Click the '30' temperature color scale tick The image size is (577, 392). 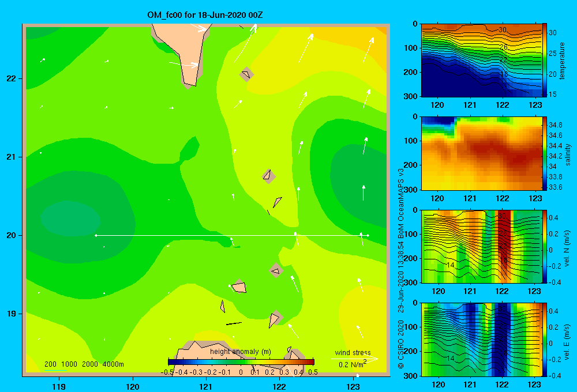click(x=553, y=33)
